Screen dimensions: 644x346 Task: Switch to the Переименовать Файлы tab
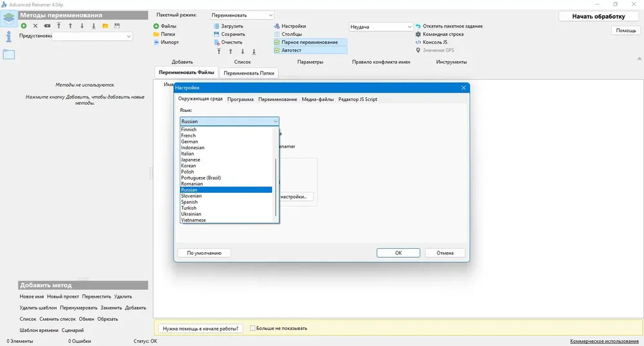tap(187, 73)
